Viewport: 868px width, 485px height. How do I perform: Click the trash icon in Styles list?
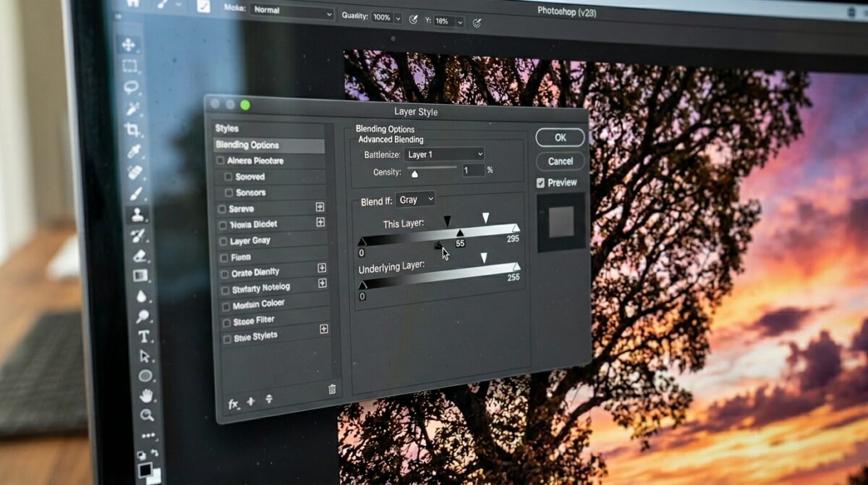click(332, 389)
